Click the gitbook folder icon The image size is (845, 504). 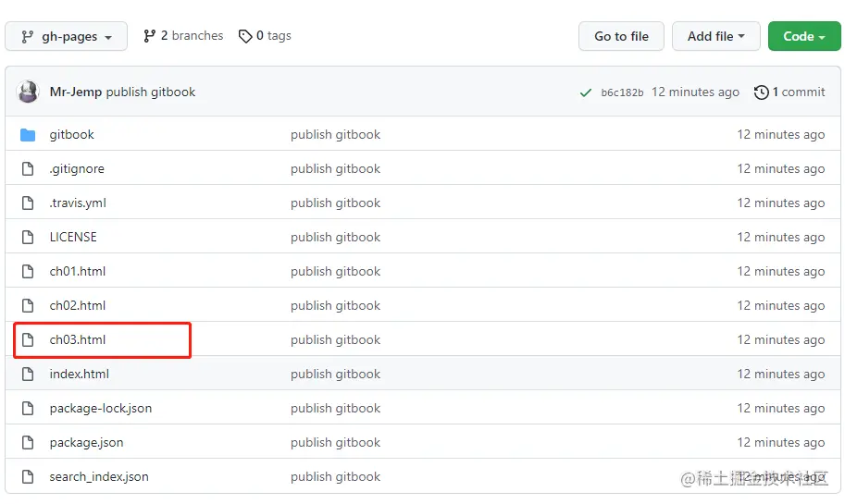(28, 135)
